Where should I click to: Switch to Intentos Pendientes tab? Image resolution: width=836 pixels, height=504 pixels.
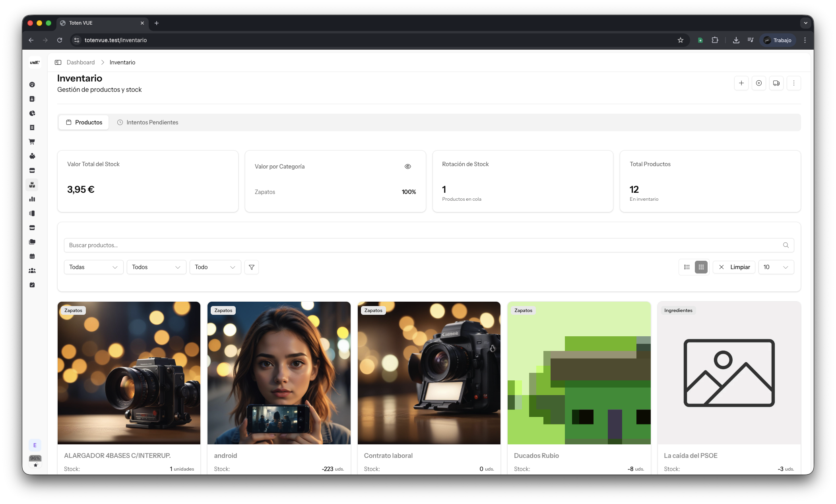point(147,122)
